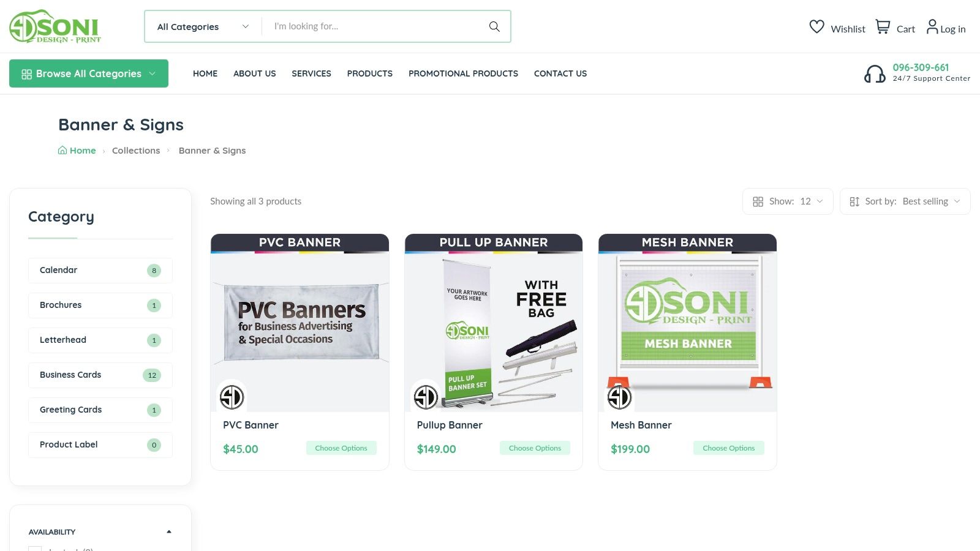
Task: Click the Log in text link
Action: point(953,29)
